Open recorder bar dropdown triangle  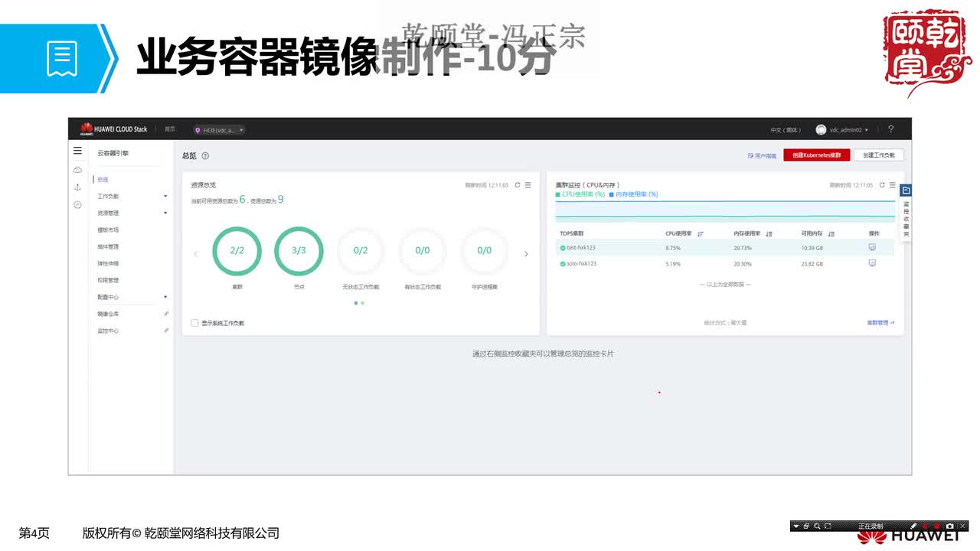point(796,527)
